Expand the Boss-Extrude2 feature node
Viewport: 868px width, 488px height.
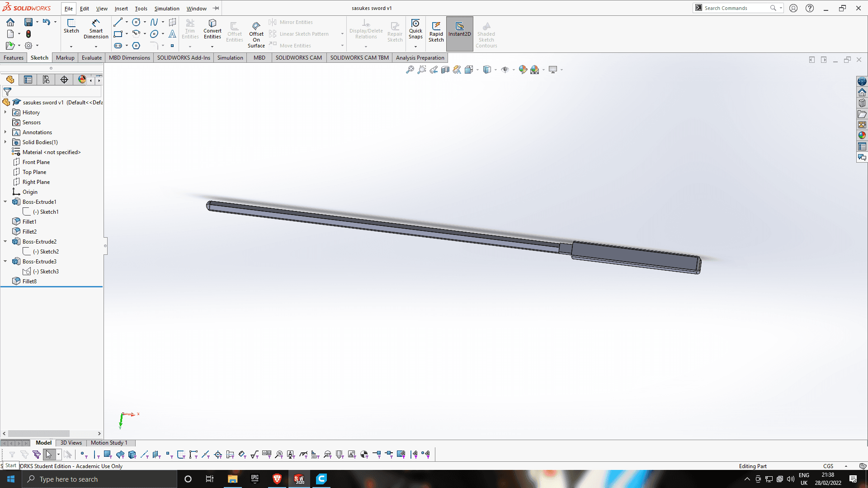pyautogui.click(x=5, y=241)
